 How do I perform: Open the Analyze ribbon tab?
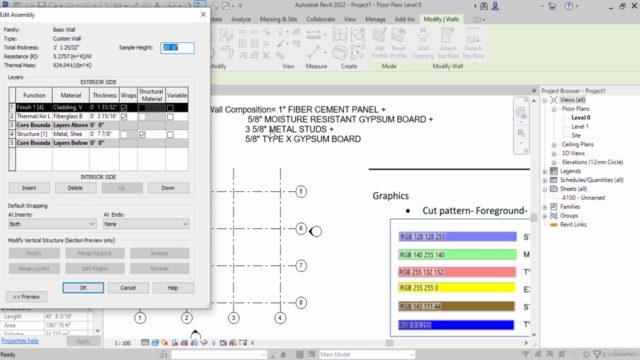pyautogui.click(x=241, y=19)
